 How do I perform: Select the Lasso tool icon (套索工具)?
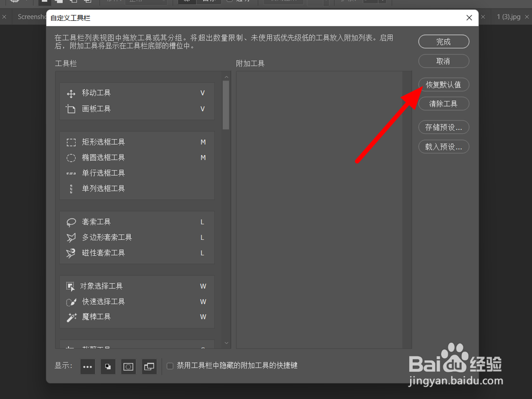click(x=71, y=222)
